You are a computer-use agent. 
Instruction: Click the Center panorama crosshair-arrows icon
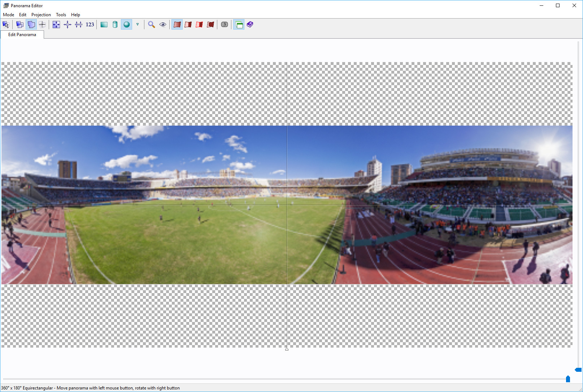point(68,25)
